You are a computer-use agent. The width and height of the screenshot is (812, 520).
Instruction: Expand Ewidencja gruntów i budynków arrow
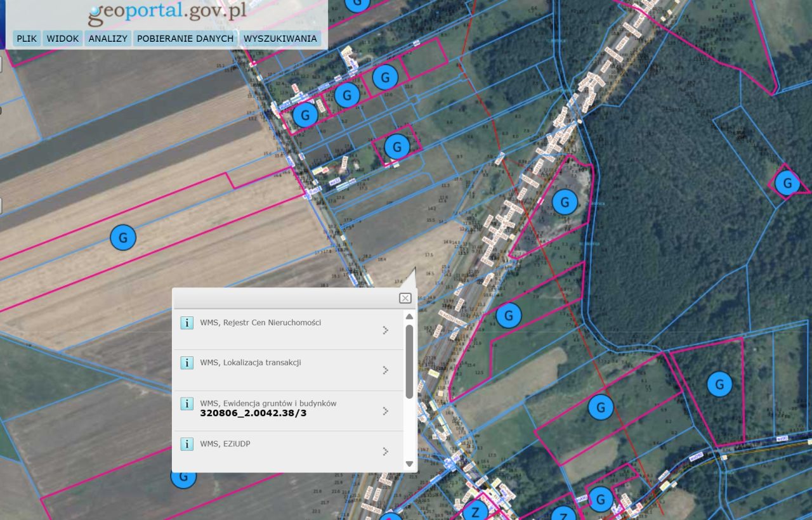click(385, 411)
